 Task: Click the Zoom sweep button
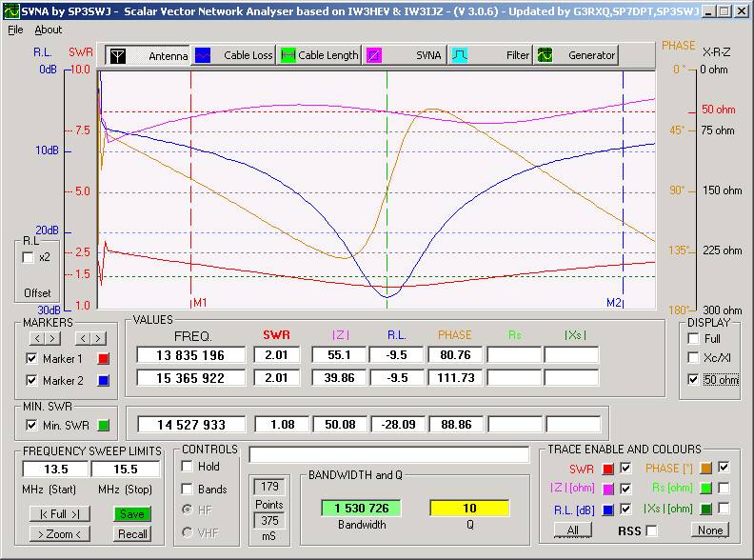coord(59,533)
